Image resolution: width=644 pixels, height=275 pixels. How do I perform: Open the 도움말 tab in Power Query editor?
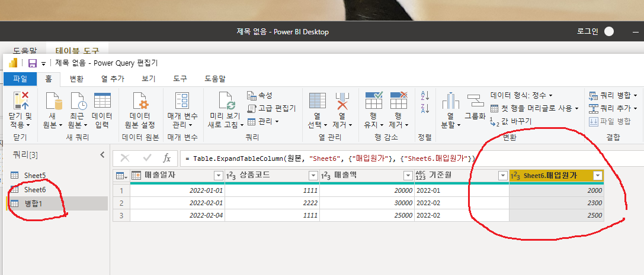point(215,79)
